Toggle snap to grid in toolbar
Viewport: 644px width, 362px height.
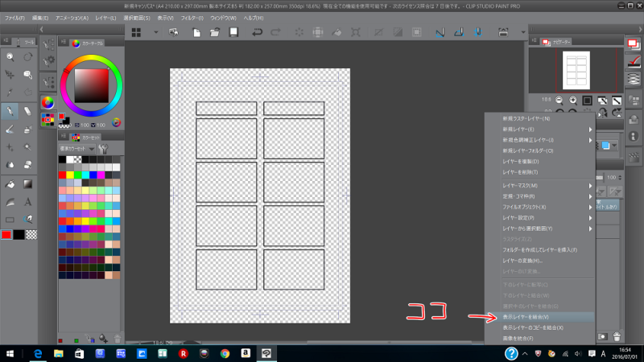click(x=477, y=32)
